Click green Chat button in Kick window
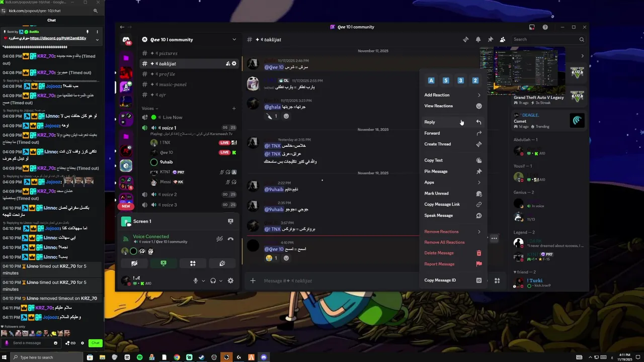Viewport: 644px width, 362px height. [x=95, y=343]
